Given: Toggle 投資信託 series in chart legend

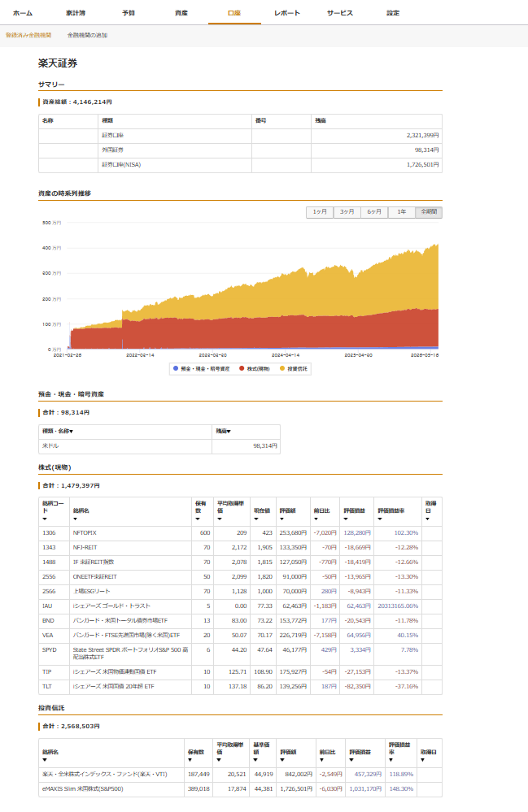Looking at the screenshot, I should [x=293, y=369].
